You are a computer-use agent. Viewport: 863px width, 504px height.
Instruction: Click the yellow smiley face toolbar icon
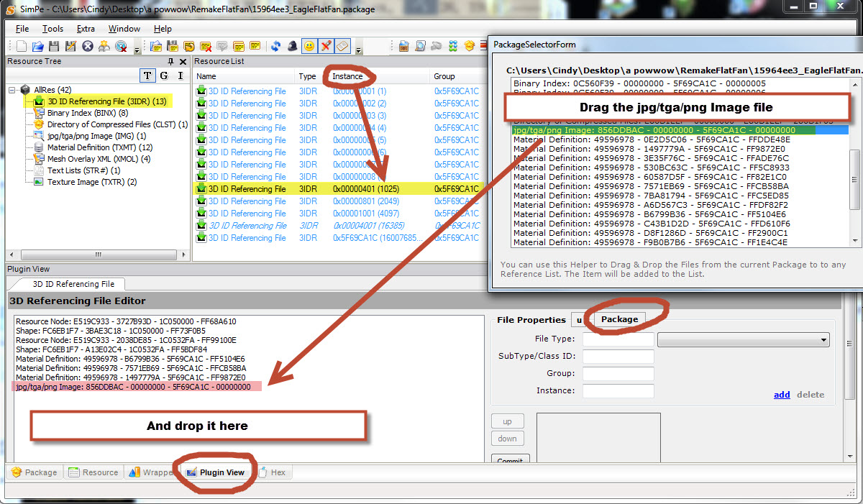[x=309, y=46]
